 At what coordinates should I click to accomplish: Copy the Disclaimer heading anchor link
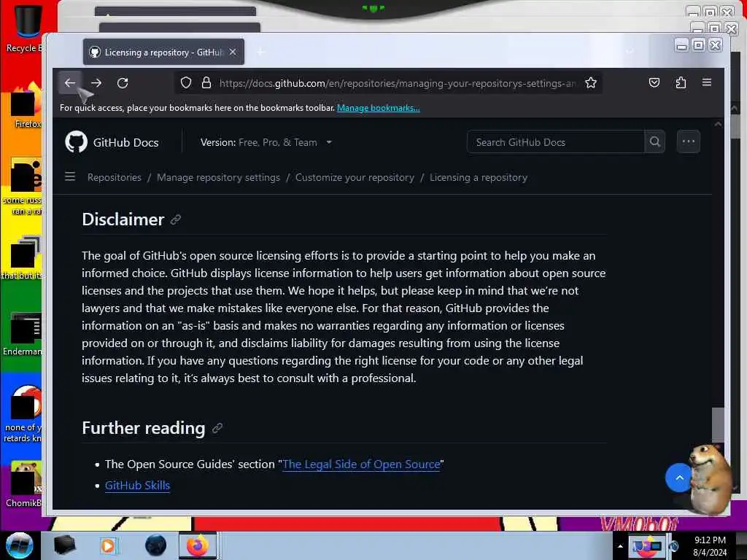(176, 219)
